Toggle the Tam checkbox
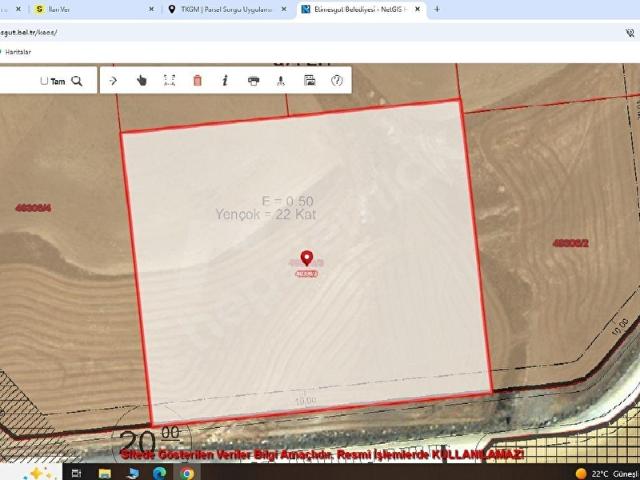Screen dimensions: 640x480 [44, 81]
